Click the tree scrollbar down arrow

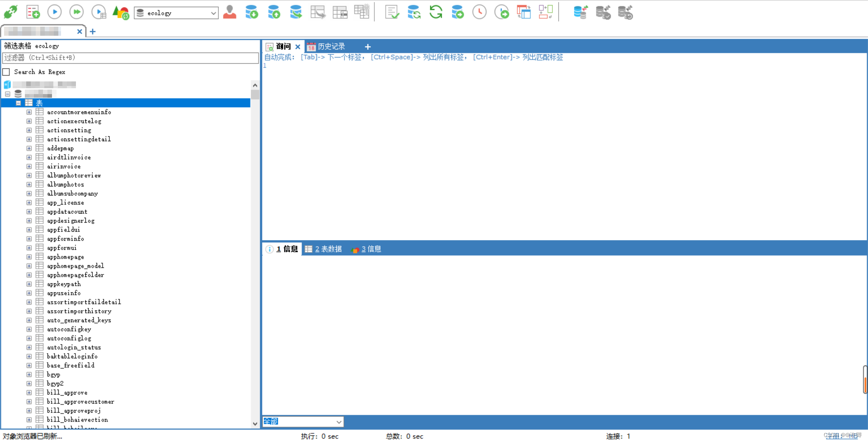255,424
